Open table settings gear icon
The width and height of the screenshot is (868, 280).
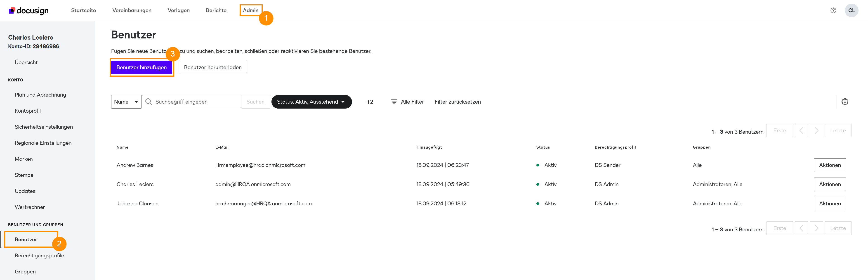[x=844, y=102]
